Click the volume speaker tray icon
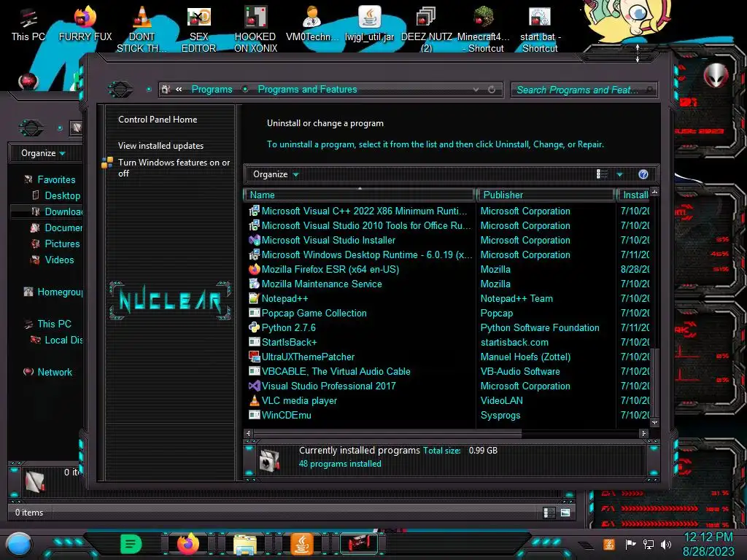 [x=666, y=544]
